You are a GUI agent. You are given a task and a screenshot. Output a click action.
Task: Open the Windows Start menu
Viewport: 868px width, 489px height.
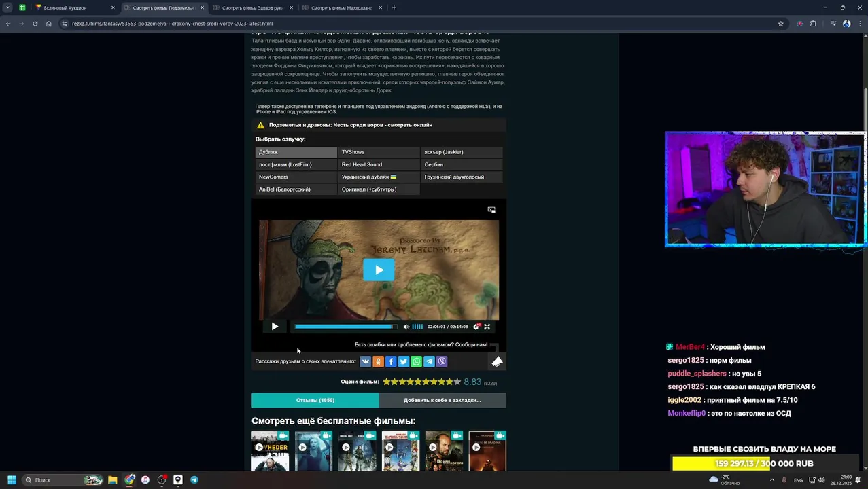12,480
